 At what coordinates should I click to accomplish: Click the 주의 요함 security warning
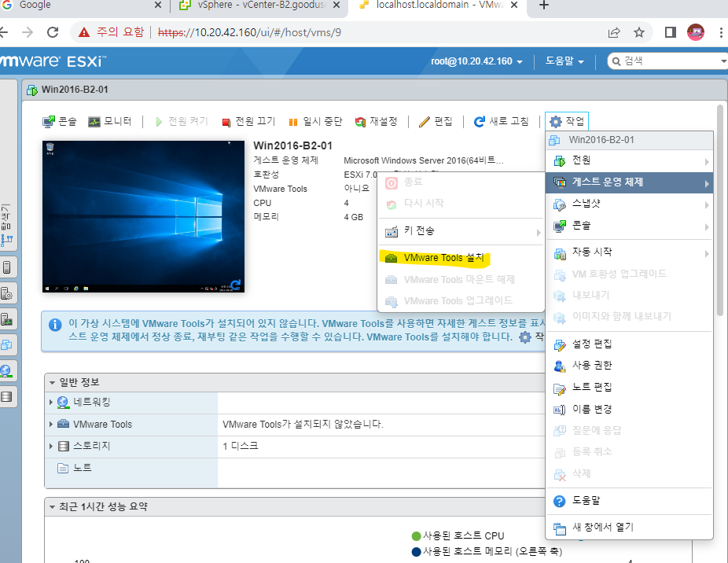112,32
